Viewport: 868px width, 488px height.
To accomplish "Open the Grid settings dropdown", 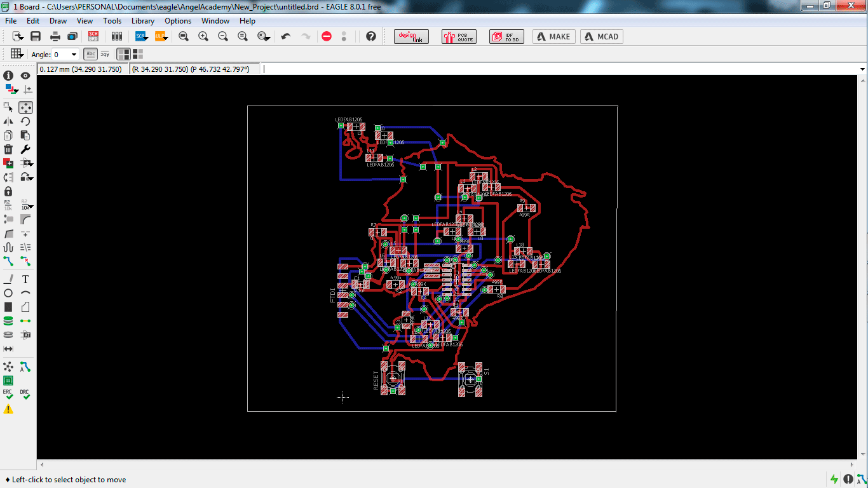I will coord(17,54).
